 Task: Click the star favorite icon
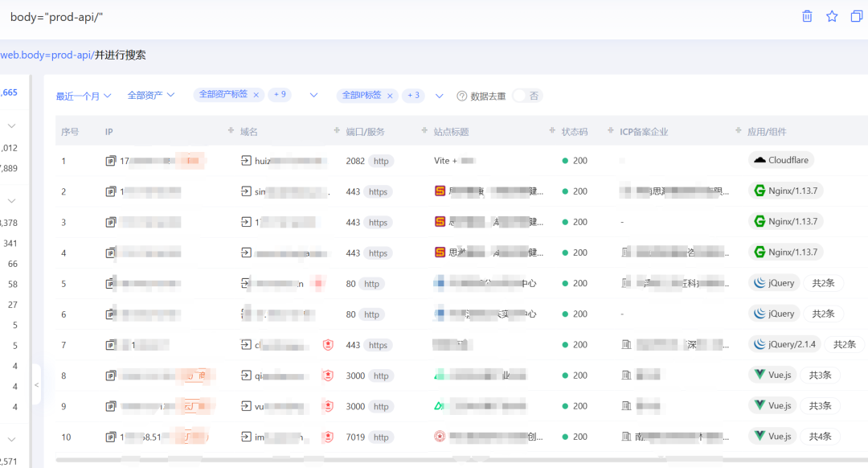click(832, 16)
